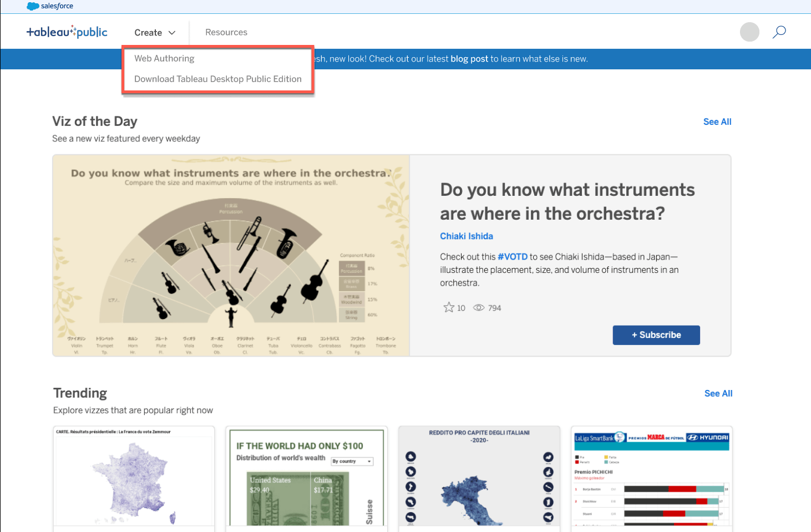Click the #VOTD hashtag link

pos(512,256)
